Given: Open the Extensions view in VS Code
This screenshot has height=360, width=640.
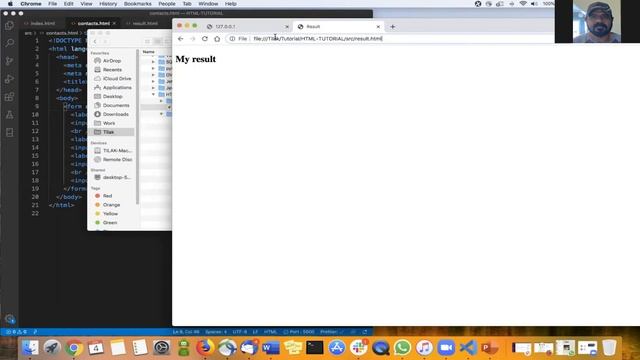Looking at the screenshot, I should [9, 97].
